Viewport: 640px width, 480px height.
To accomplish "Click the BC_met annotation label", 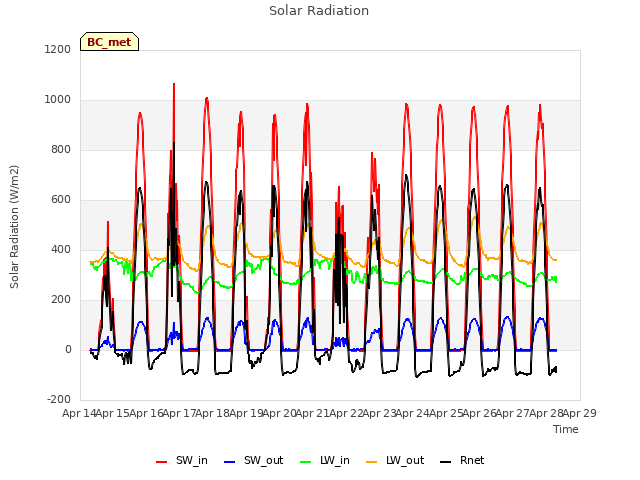I will pos(109,42).
